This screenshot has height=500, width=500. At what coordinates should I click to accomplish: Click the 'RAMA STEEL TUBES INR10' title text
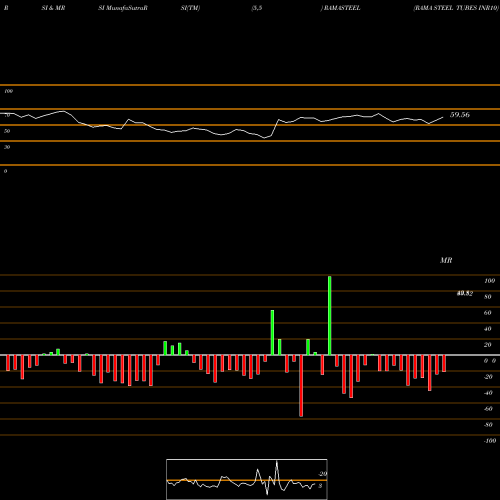[x=456, y=8]
